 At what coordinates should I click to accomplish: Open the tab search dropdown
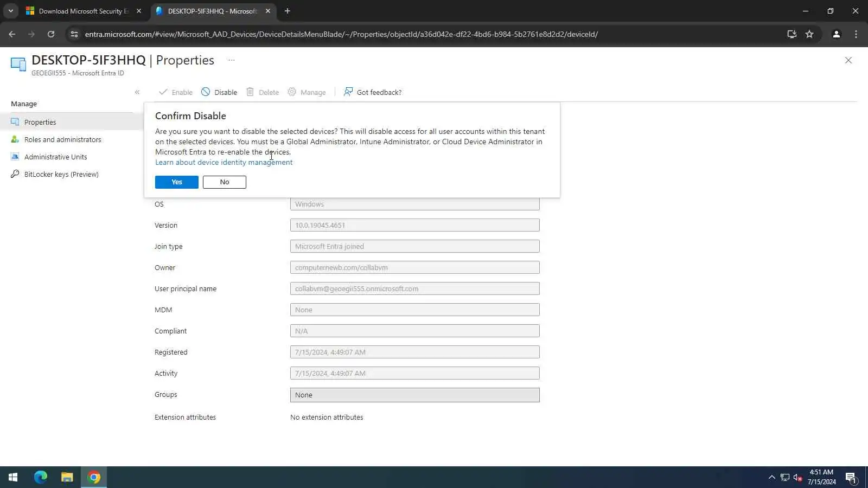coord(10,11)
